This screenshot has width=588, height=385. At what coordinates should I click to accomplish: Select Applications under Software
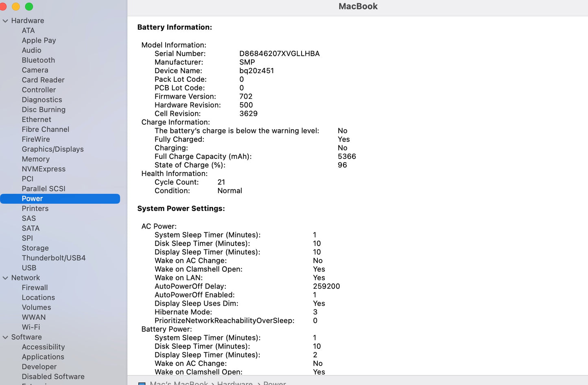click(43, 357)
